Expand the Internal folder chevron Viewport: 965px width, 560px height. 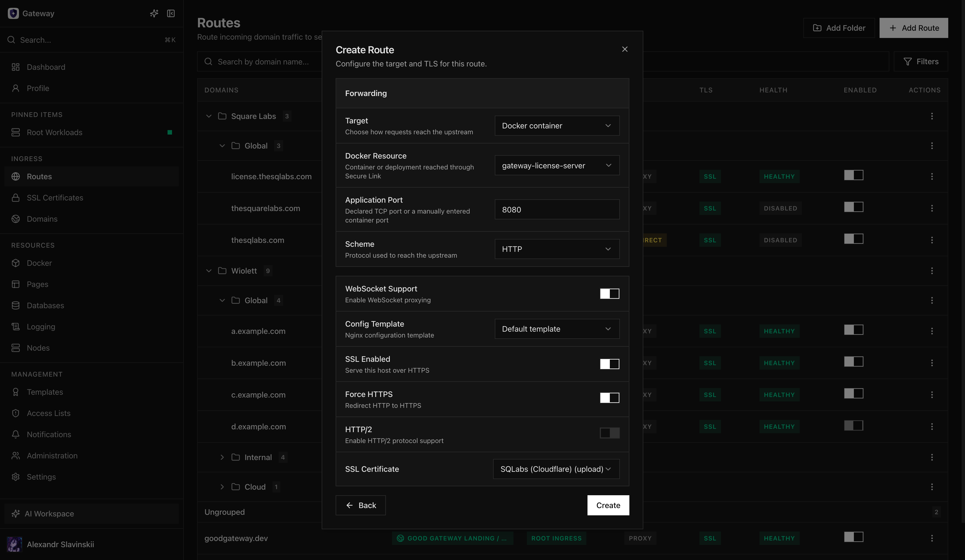tap(222, 457)
